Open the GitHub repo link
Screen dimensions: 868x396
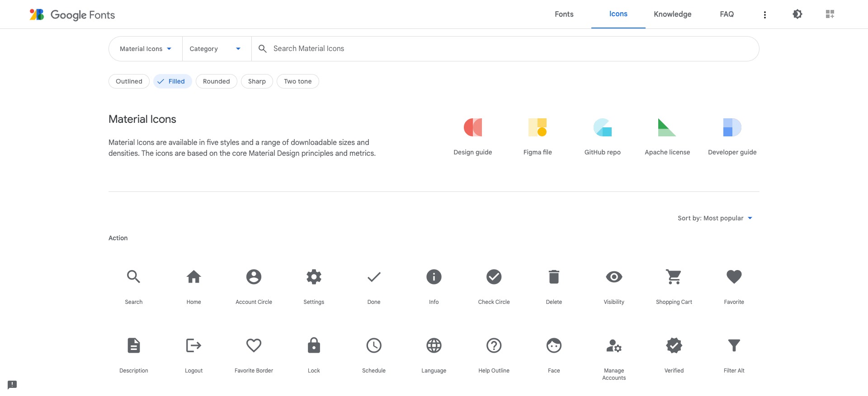603,136
